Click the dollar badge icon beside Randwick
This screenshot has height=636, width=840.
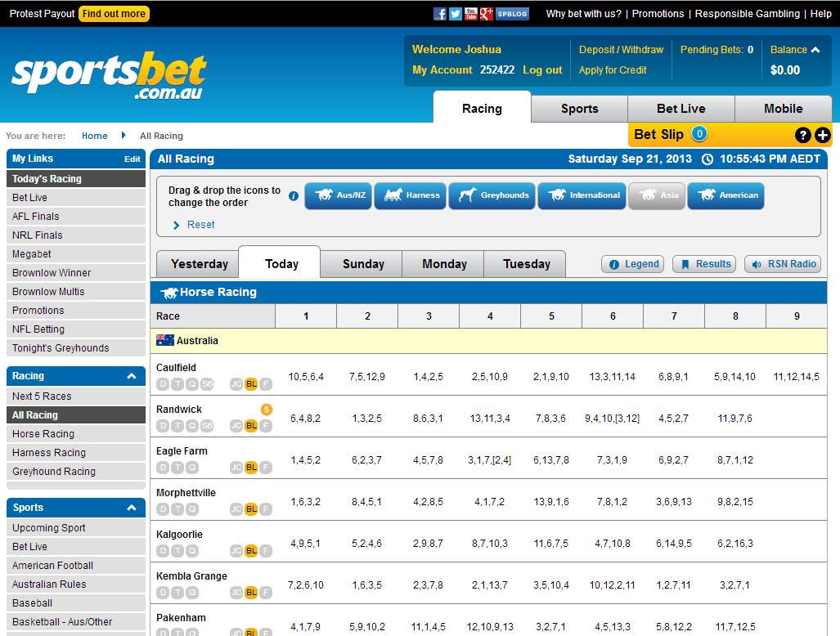267,410
